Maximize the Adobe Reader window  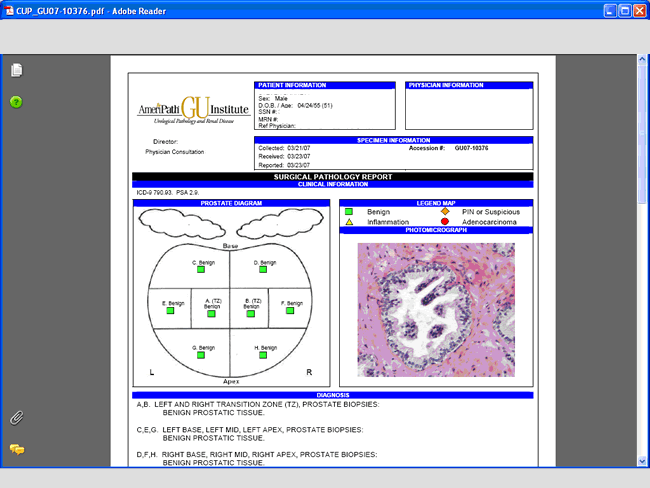tap(625, 11)
